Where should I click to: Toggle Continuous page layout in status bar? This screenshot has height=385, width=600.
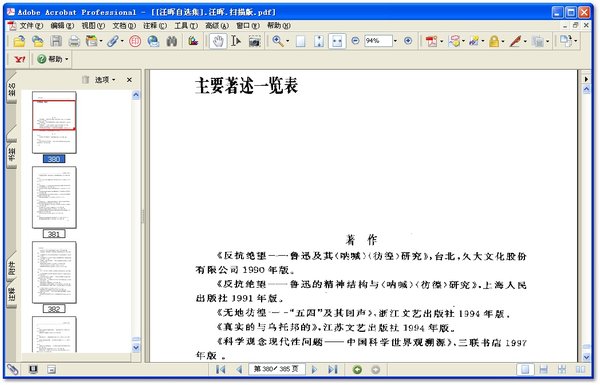tap(543, 370)
